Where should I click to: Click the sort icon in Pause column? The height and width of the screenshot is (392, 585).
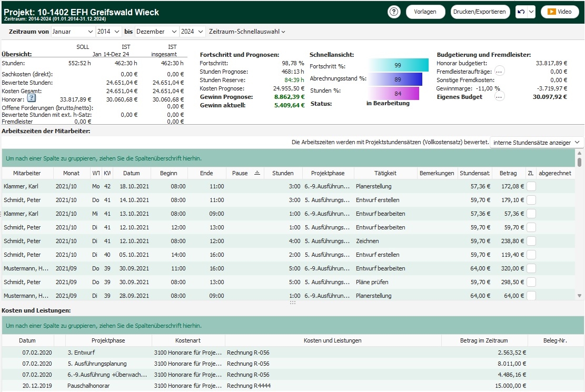(x=257, y=173)
